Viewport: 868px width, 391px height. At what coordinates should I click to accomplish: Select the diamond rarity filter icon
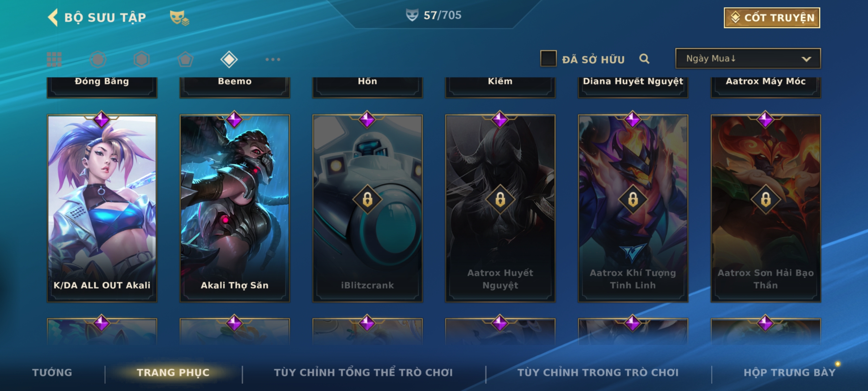229,59
